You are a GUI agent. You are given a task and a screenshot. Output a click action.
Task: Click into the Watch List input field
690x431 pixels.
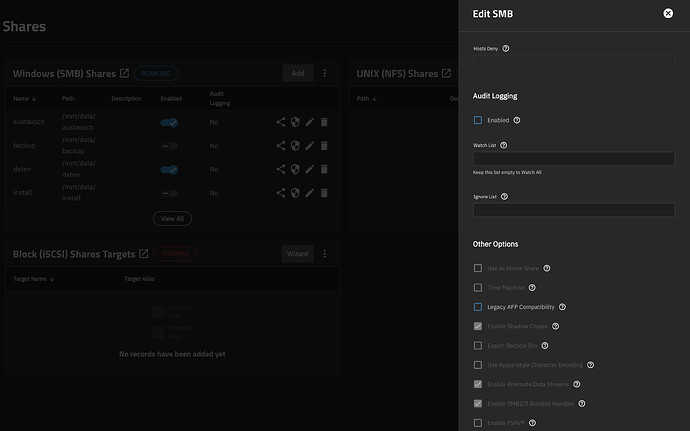tap(573, 158)
